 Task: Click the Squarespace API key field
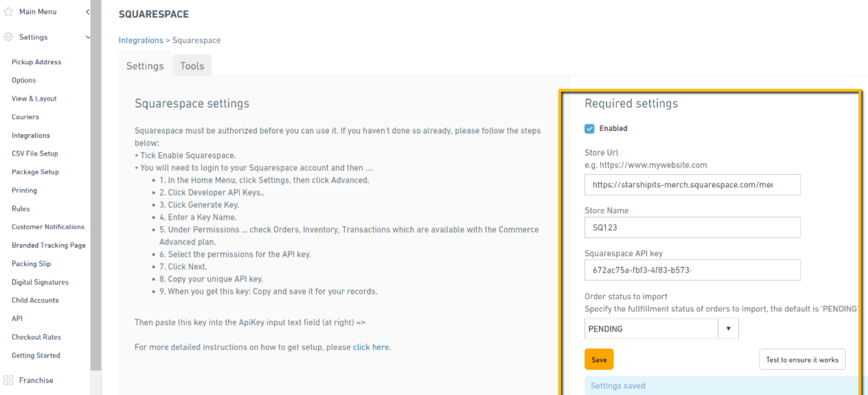[x=692, y=270]
